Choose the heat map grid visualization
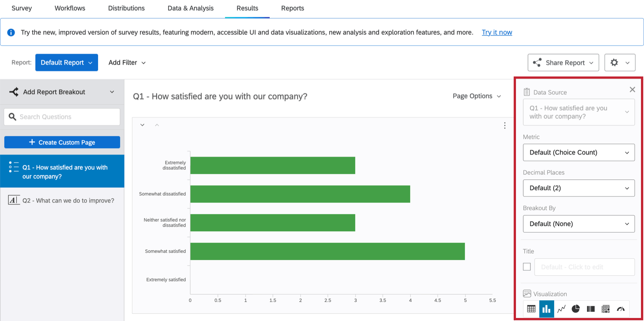The image size is (644, 321). [606, 309]
